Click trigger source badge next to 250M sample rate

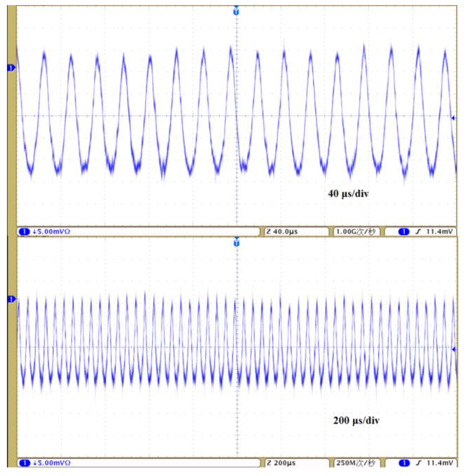tap(404, 463)
